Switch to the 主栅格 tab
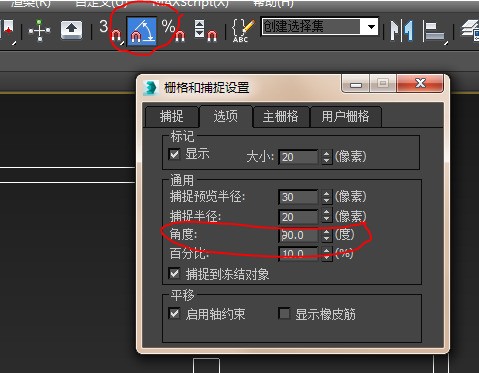The height and width of the screenshot is (373, 479). (281, 117)
